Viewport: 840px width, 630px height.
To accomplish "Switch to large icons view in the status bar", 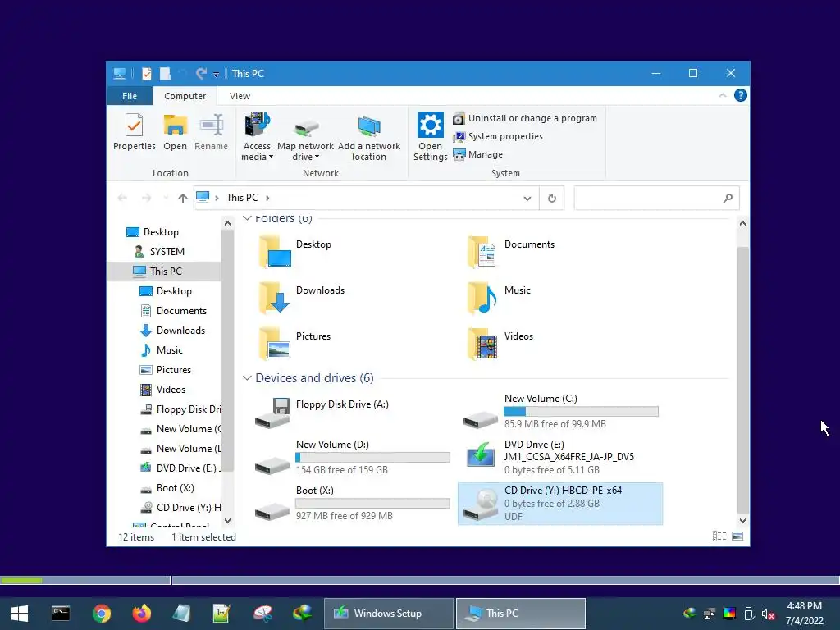I will tap(737, 536).
